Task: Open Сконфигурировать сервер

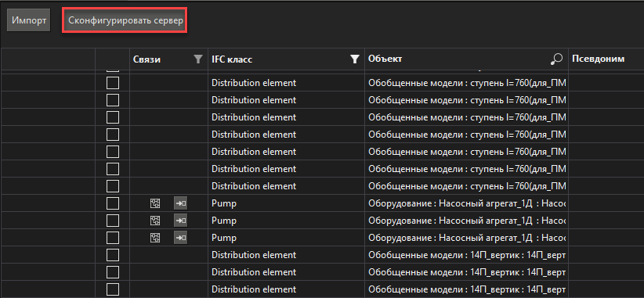Action: click(125, 20)
